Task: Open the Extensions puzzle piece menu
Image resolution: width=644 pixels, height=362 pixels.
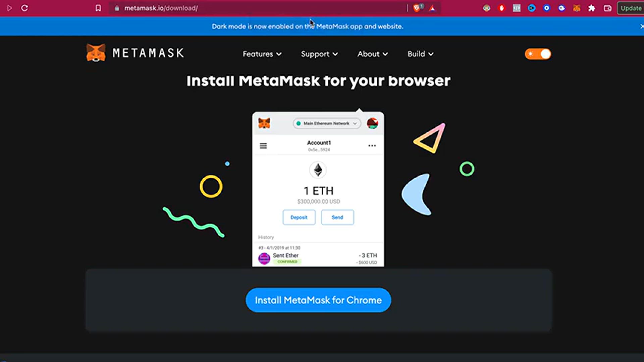Action: point(592,8)
